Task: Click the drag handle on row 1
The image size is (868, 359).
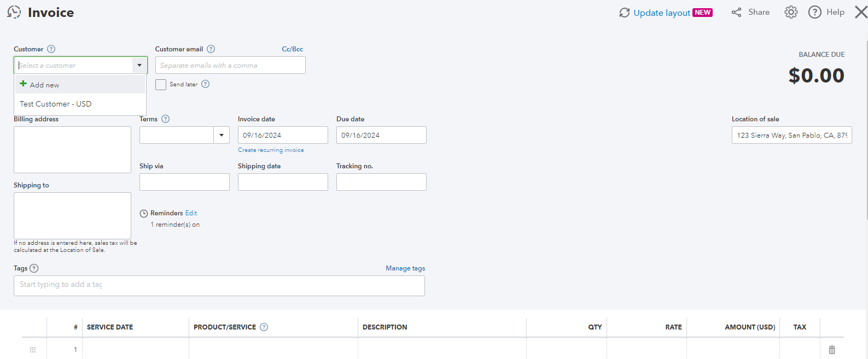Action: (x=33, y=350)
